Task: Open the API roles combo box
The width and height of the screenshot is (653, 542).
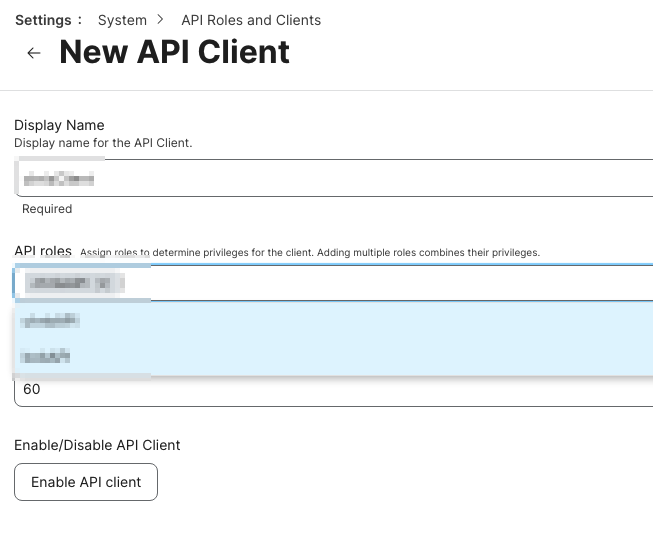Action: pos(400,283)
